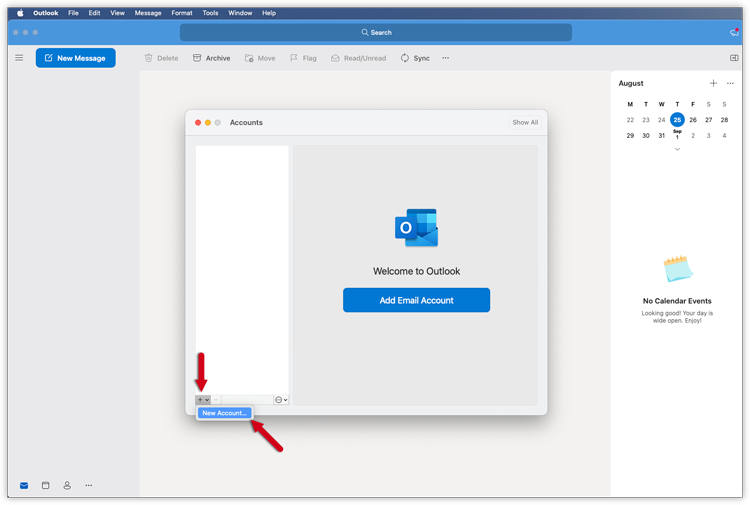Toggle the hamburger sidebar menu icon
This screenshot has height=505, width=750.
coord(19,58)
